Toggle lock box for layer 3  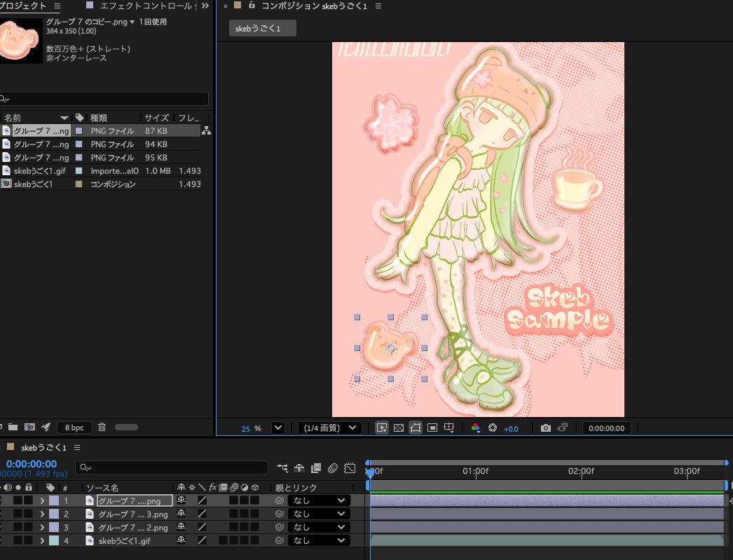(x=29, y=527)
